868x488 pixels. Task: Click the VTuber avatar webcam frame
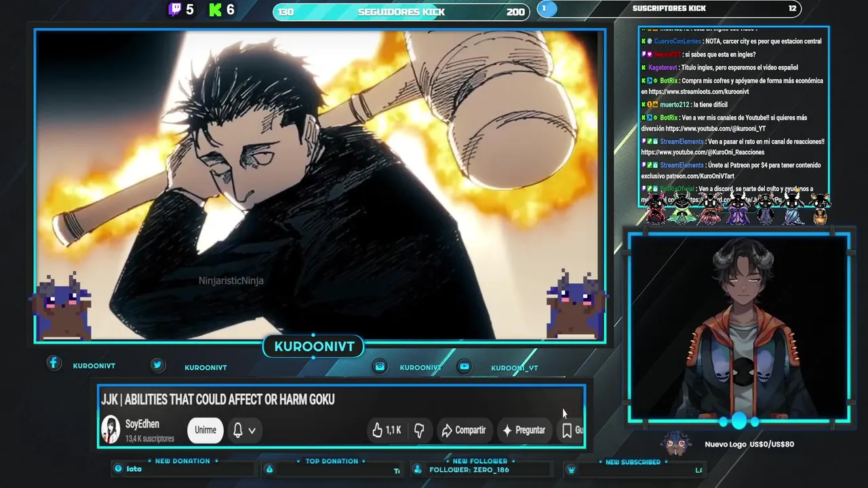click(x=738, y=327)
